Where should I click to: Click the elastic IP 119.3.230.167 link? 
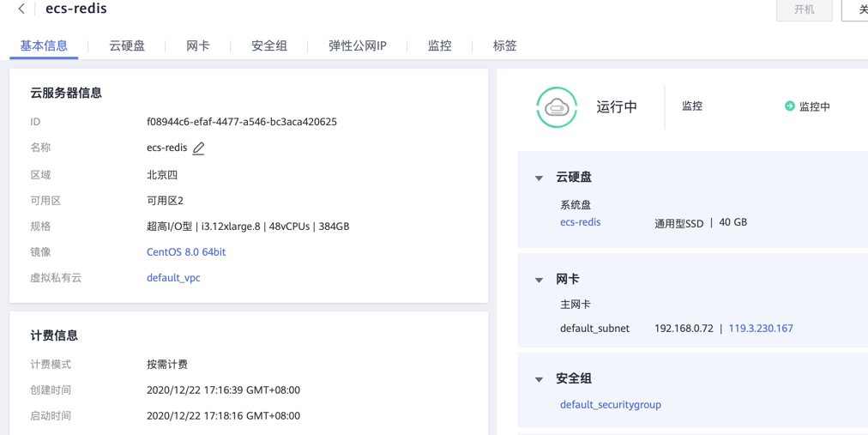coord(761,329)
